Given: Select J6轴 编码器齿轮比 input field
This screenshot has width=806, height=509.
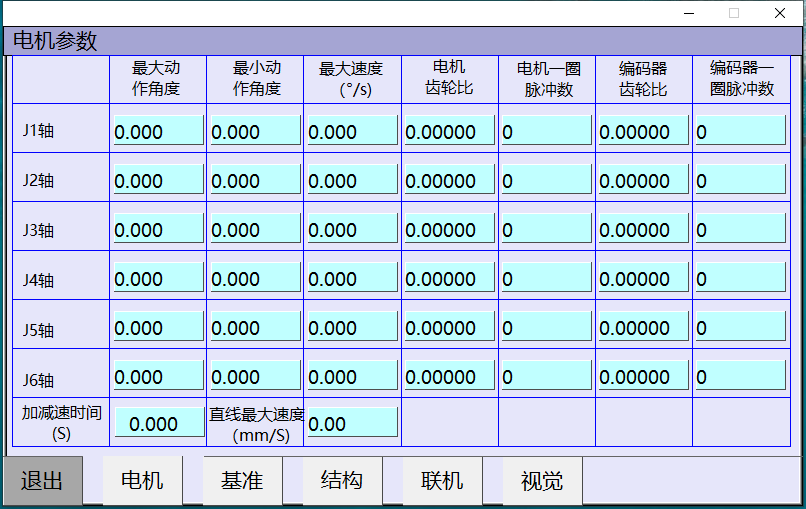Looking at the screenshot, I should click(643, 376).
